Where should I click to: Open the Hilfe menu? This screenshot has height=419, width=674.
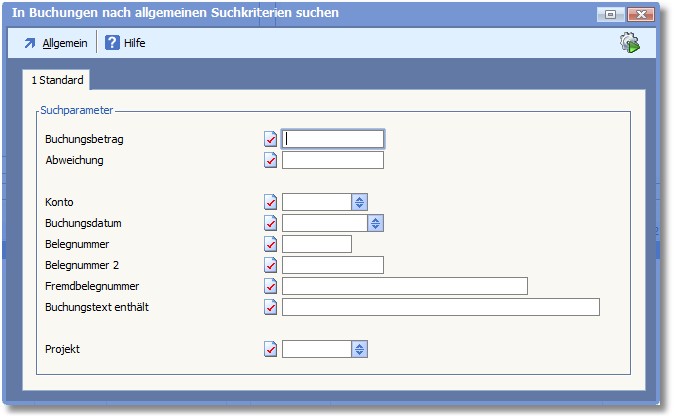[x=134, y=43]
